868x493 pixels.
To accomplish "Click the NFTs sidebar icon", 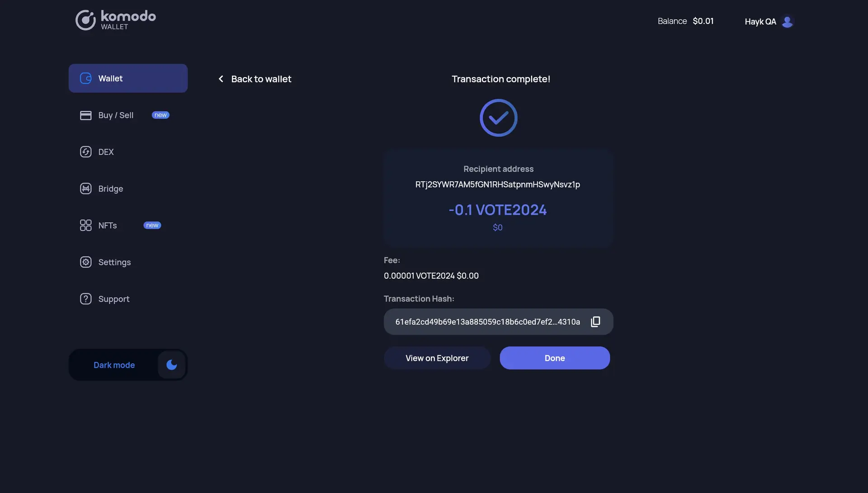I will click(x=85, y=225).
